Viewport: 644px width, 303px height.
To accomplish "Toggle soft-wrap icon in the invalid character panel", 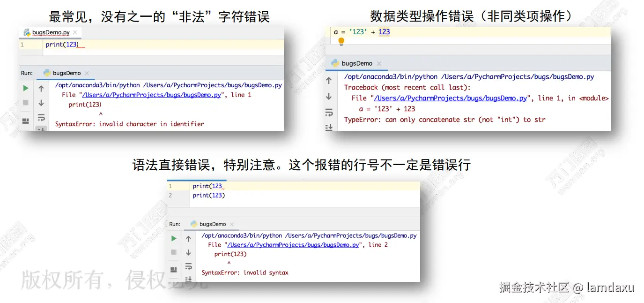I will (x=41, y=117).
